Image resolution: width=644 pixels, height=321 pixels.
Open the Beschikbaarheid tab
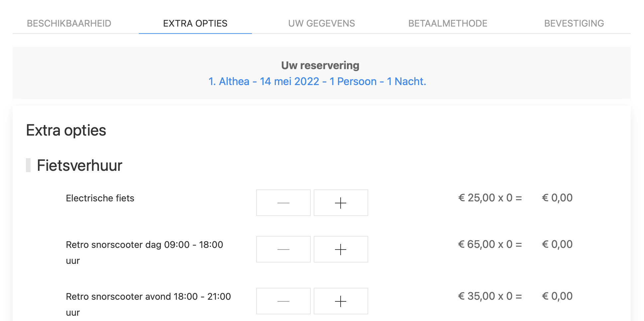(x=69, y=23)
